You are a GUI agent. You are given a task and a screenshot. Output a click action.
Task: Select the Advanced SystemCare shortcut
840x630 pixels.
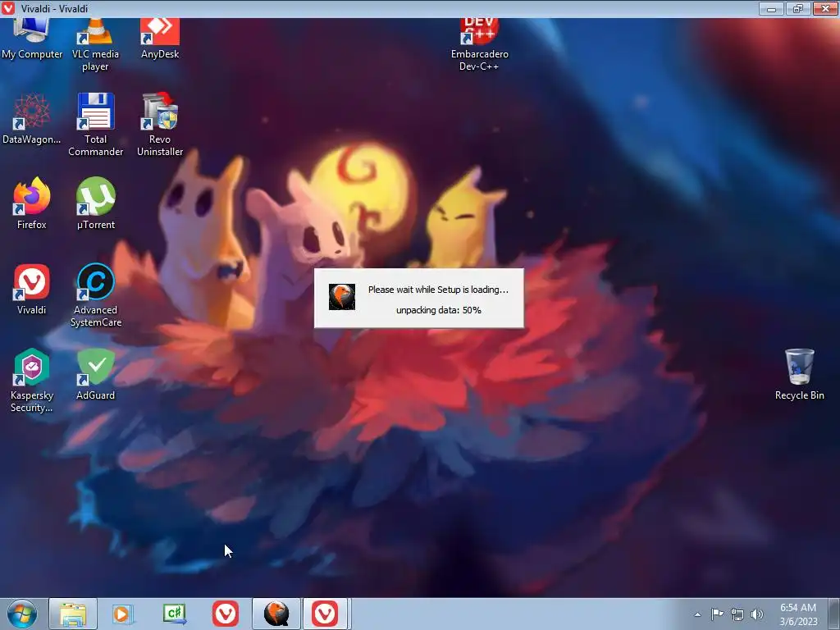tap(95, 295)
